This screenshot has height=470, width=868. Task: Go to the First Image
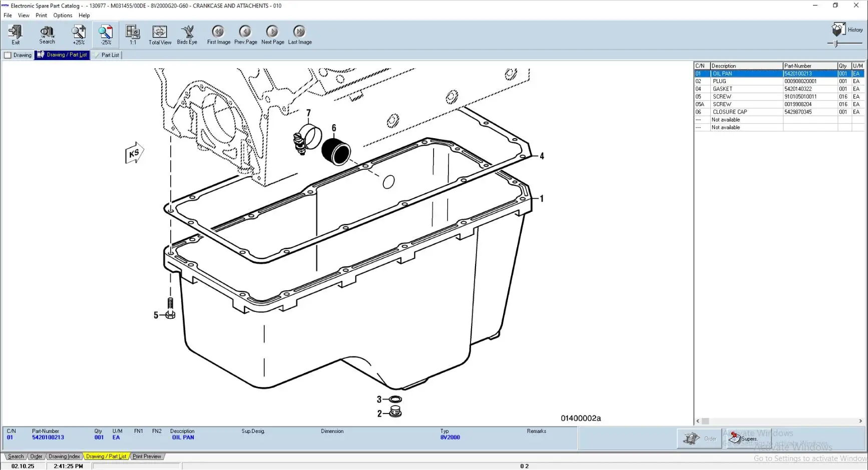pyautogui.click(x=219, y=35)
